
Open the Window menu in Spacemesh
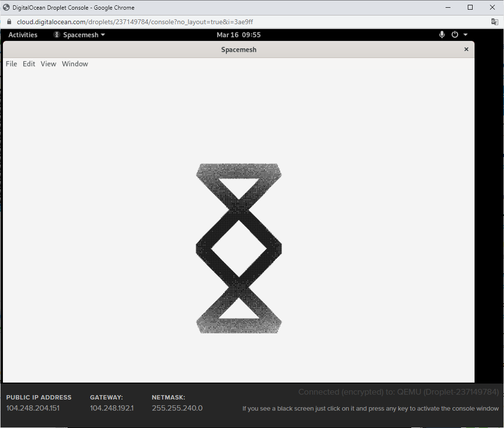75,64
